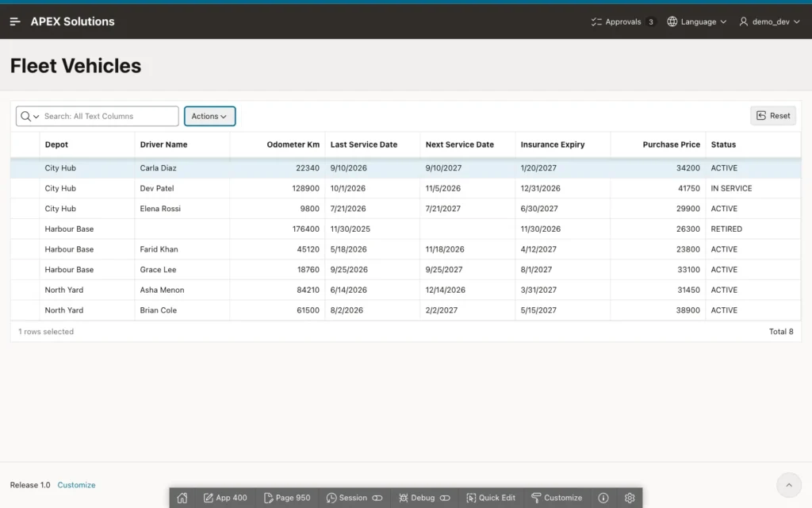This screenshot has height=508, width=812.
Task: Click the 1 rows selected text
Action: (46, 332)
